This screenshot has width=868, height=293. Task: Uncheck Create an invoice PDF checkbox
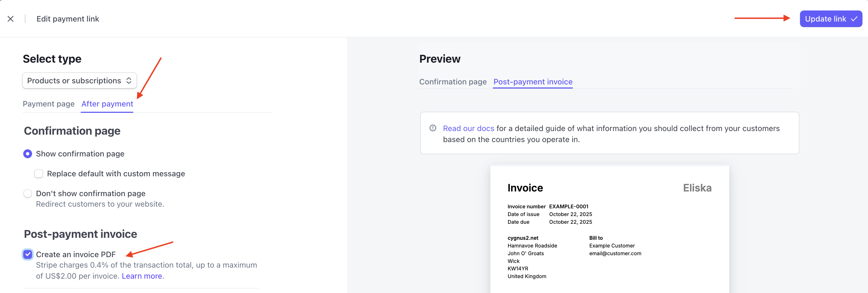[28, 254]
